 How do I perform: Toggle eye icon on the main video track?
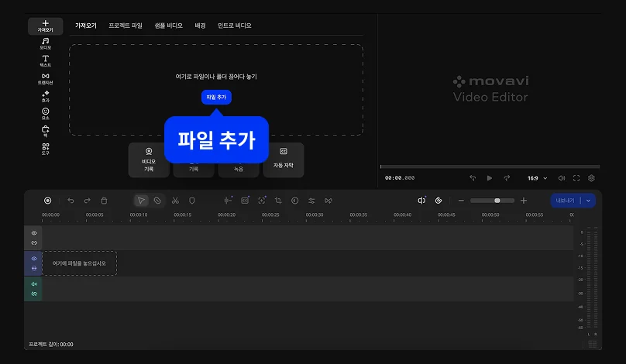pos(33,259)
